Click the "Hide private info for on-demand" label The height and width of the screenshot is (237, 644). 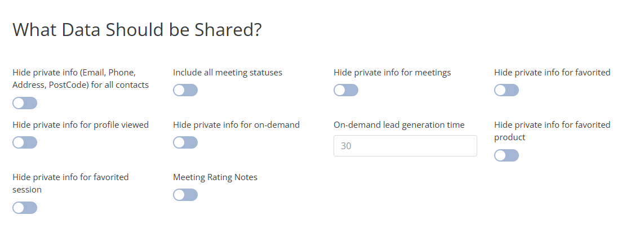tap(236, 125)
